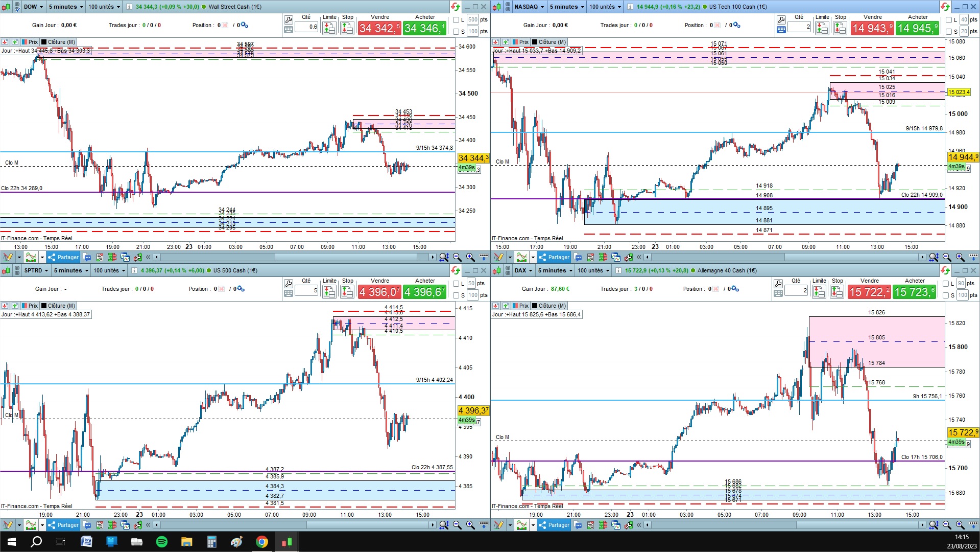The image size is (980, 552).
Task: Open Spotify from the Windows taskbar
Action: pyautogui.click(x=161, y=542)
